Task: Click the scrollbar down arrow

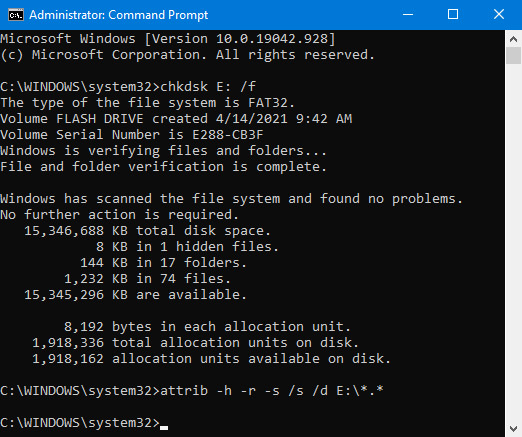Action: 513,428
